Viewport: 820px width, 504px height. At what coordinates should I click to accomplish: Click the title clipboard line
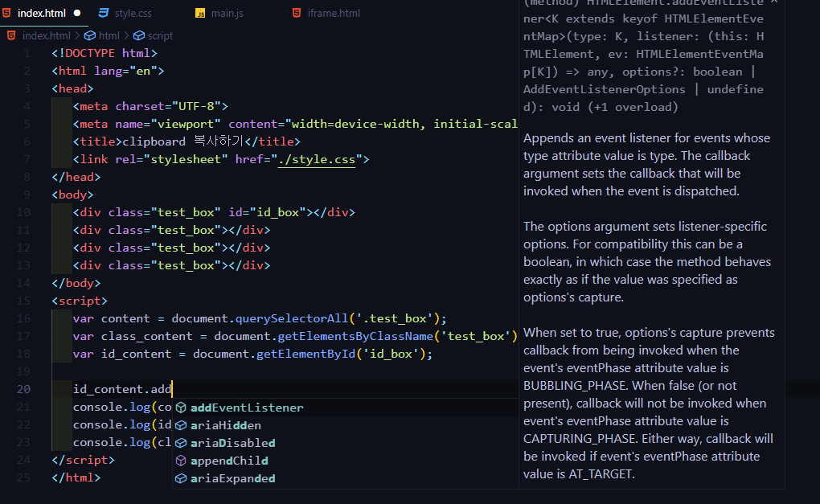point(187,141)
